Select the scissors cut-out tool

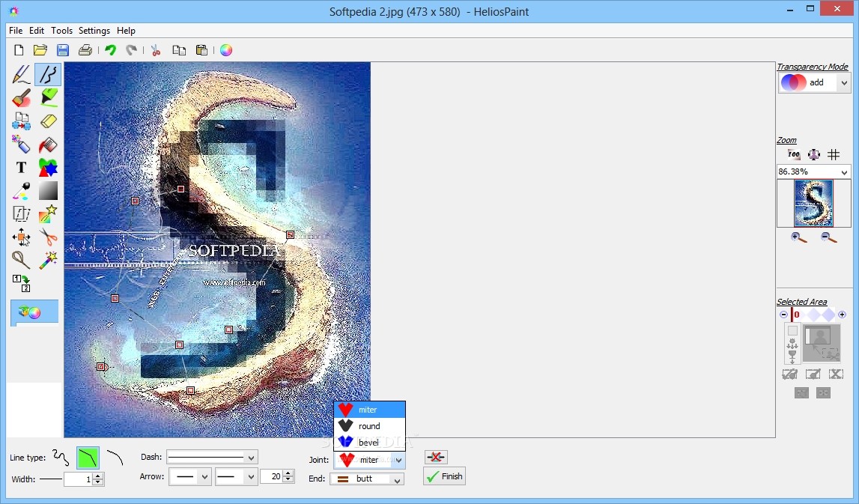[x=48, y=237]
